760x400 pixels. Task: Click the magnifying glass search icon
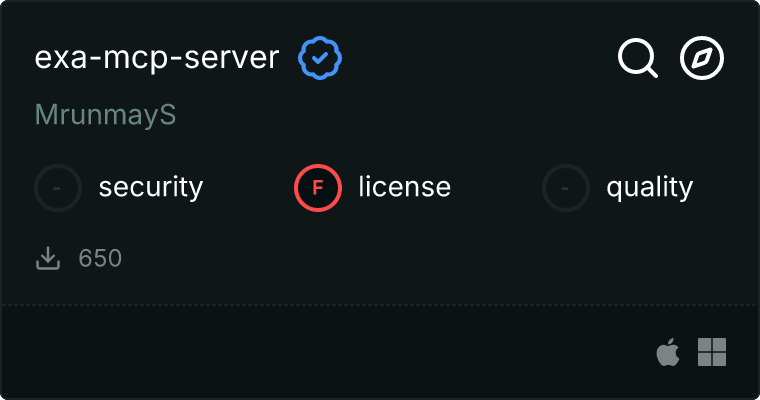coord(637,59)
